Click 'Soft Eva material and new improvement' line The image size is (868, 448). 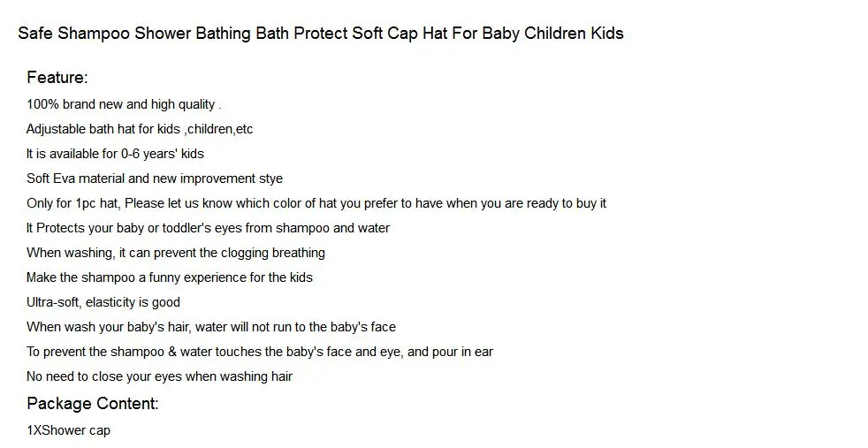click(x=155, y=178)
